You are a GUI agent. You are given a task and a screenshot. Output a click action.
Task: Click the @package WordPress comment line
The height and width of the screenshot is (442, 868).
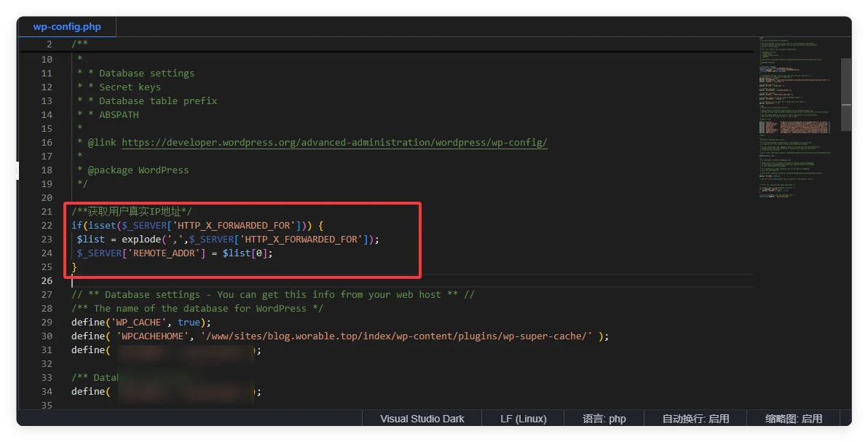138,170
